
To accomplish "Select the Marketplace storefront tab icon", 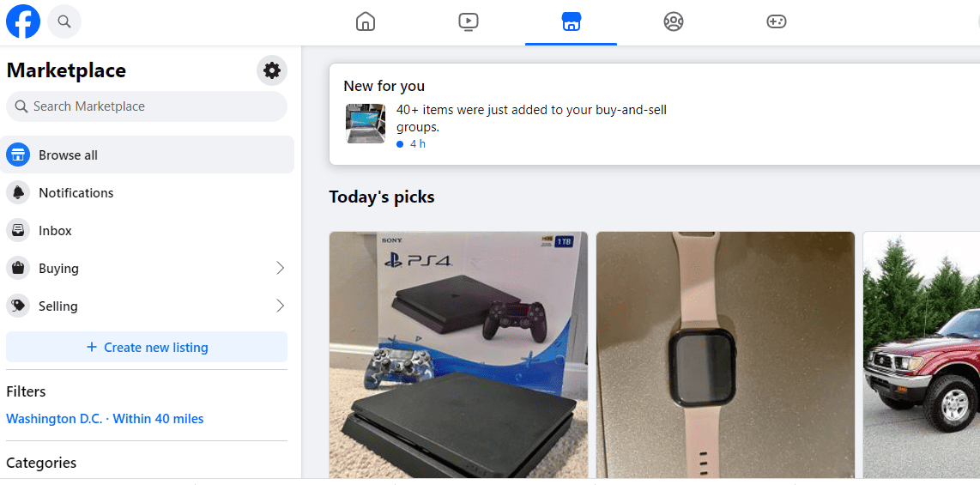I will click(x=571, y=22).
